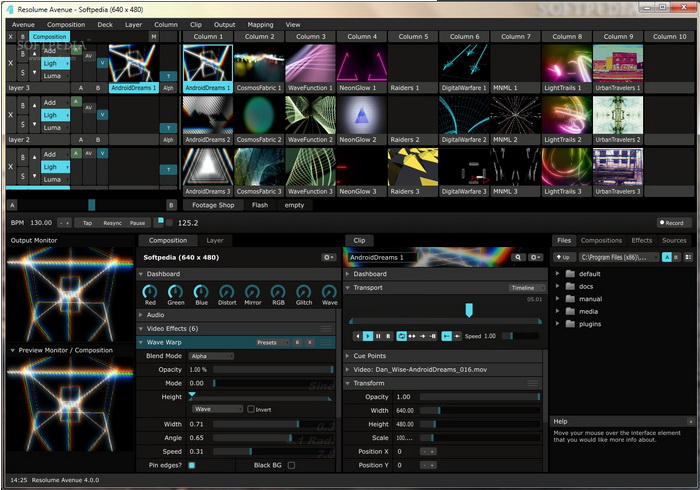Toggle the Invert checkbox for Wave Warp height
Screen dimensions: 700x490
251,409
